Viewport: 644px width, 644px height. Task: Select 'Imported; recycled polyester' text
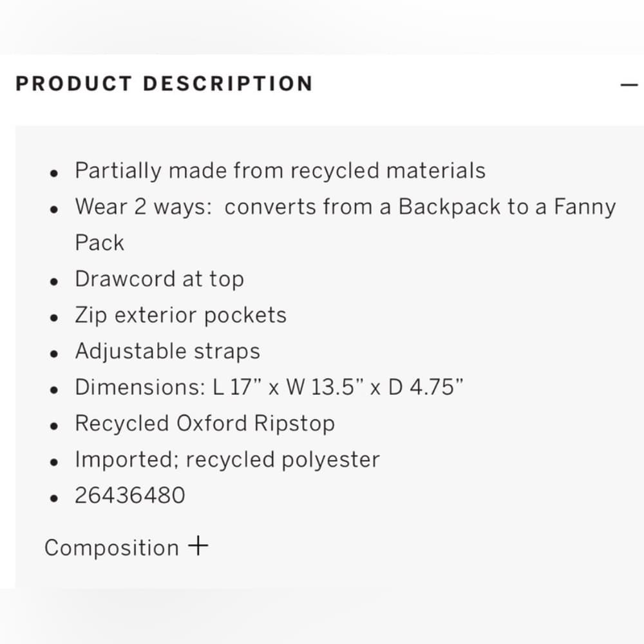pos(227,459)
